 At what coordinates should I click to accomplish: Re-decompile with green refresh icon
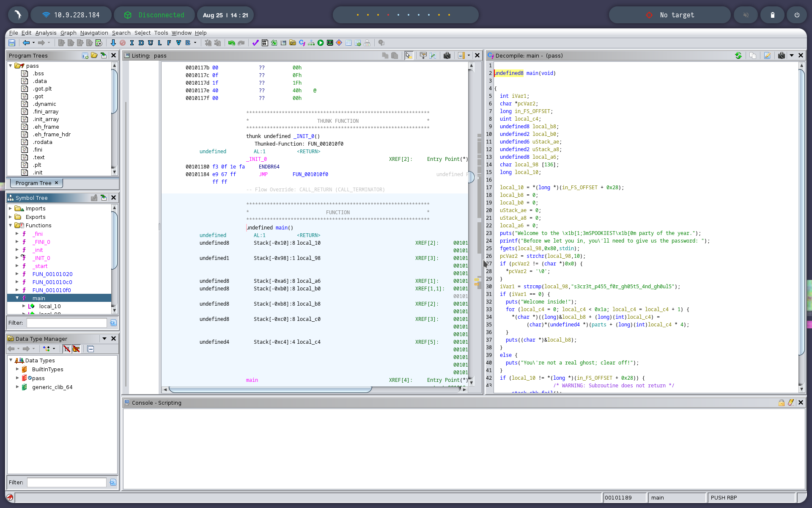738,55
